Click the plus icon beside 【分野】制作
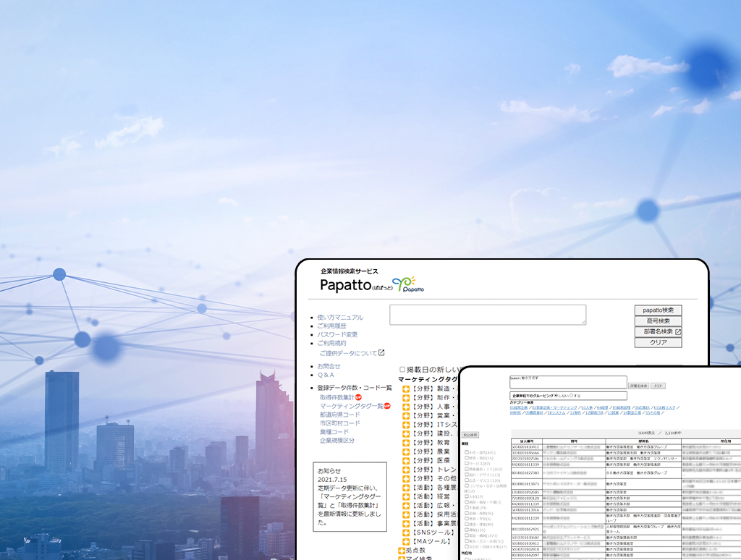Viewport: 741px width, 560px height. tap(405, 398)
